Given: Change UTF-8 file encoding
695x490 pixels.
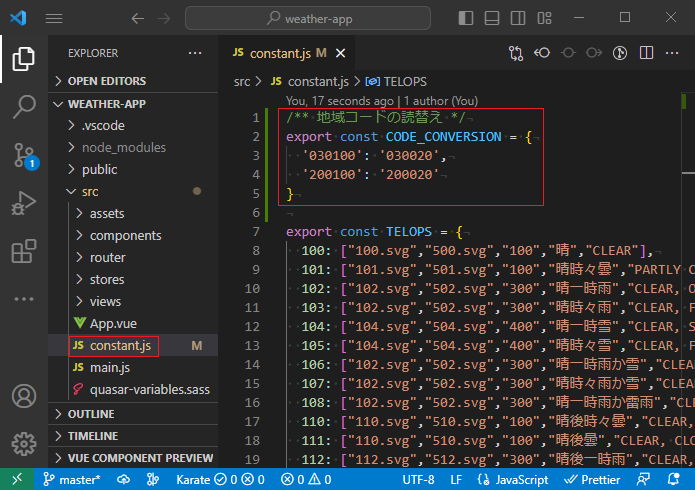Looking at the screenshot, I should click(x=418, y=479).
